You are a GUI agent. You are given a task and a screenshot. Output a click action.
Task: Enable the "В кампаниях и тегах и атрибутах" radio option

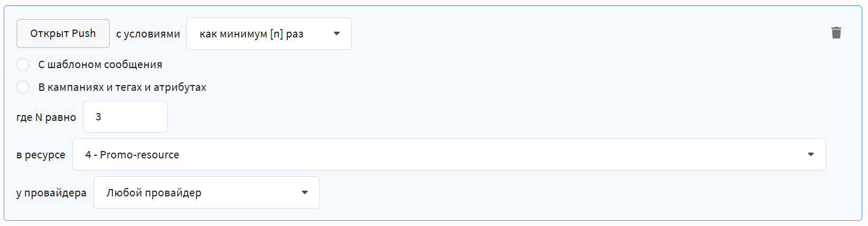(23, 87)
